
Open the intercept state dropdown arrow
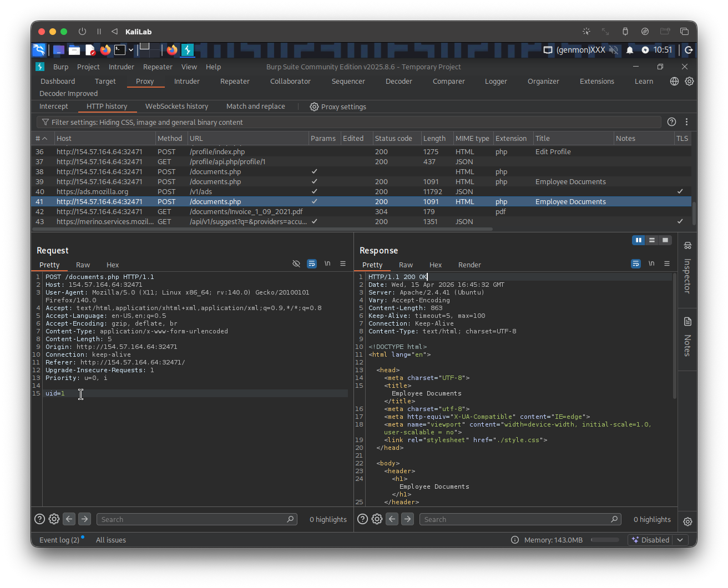tap(680, 539)
